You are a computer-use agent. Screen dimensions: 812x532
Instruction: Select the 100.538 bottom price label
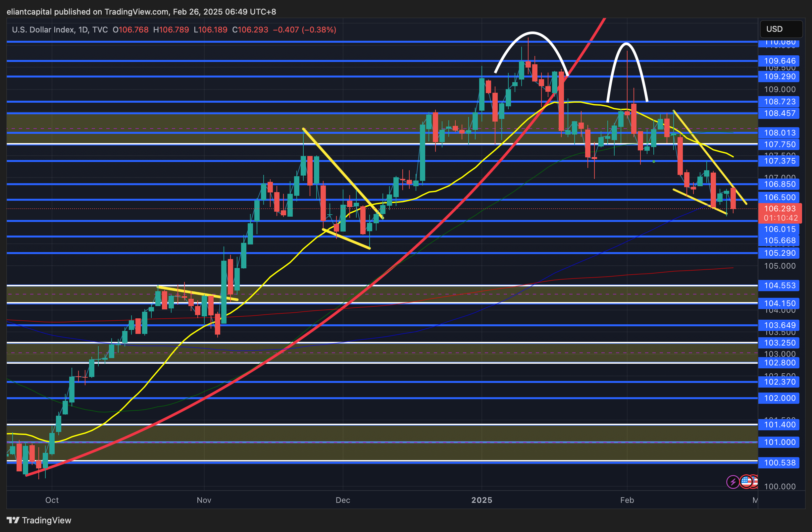coord(780,463)
